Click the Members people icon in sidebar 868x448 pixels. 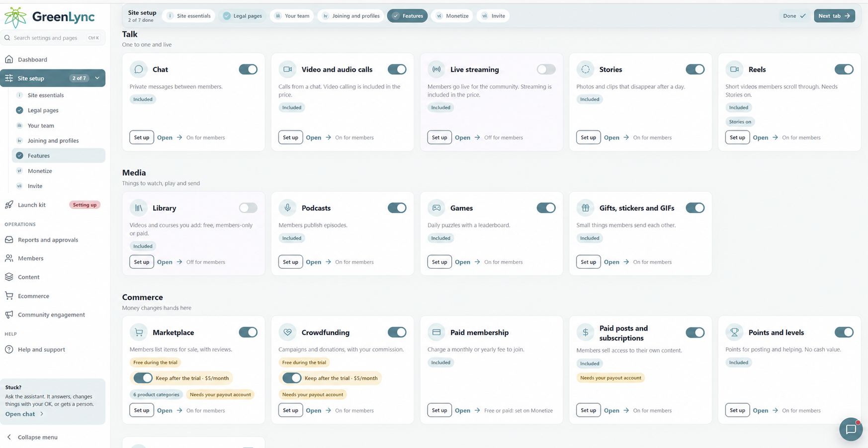click(9, 258)
